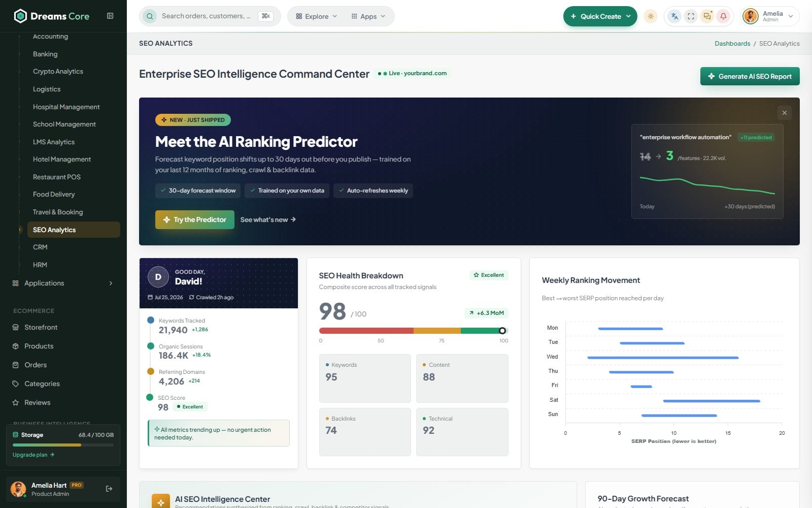Open the Apps dropdown menu
Image resolution: width=812 pixels, height=508 pixels.
pyautogui.click(x=368, y=16)
